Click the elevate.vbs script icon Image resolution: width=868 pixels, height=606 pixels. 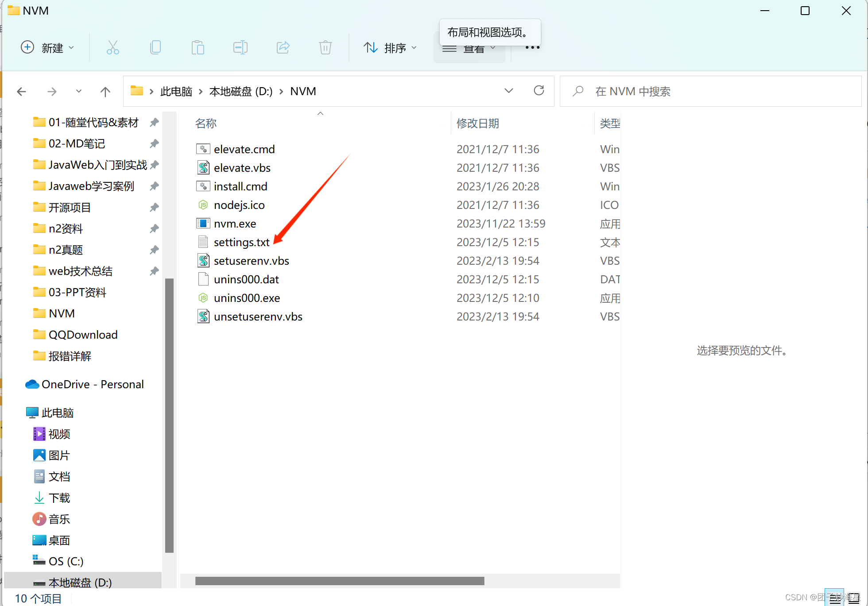[203, 168]
